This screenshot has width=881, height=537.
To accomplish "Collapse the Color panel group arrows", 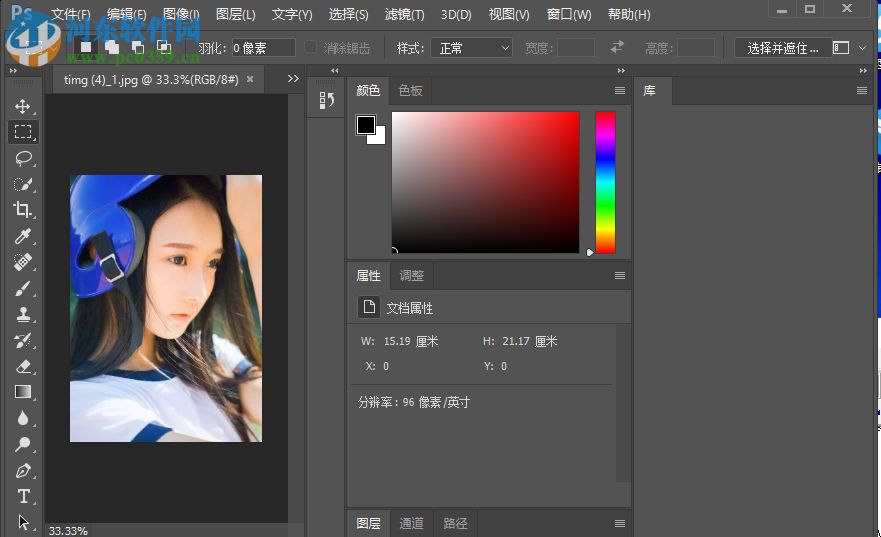I will (x=621, y=71).
